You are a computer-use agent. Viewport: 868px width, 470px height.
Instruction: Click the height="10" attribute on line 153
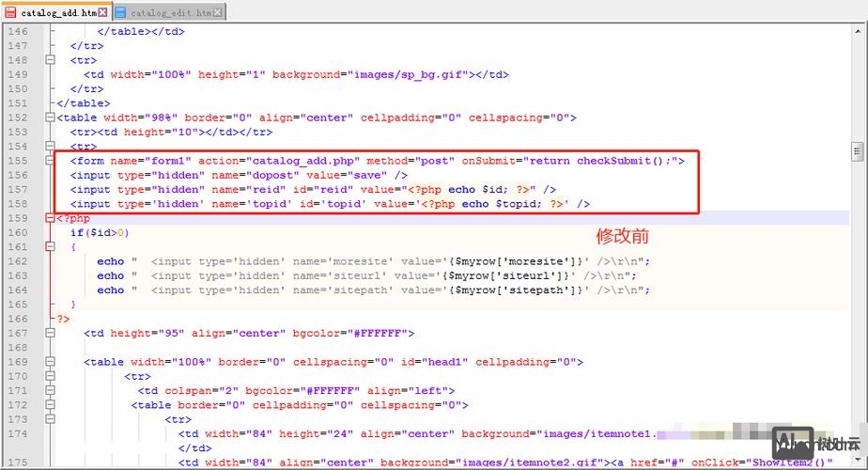click(161, 132)
